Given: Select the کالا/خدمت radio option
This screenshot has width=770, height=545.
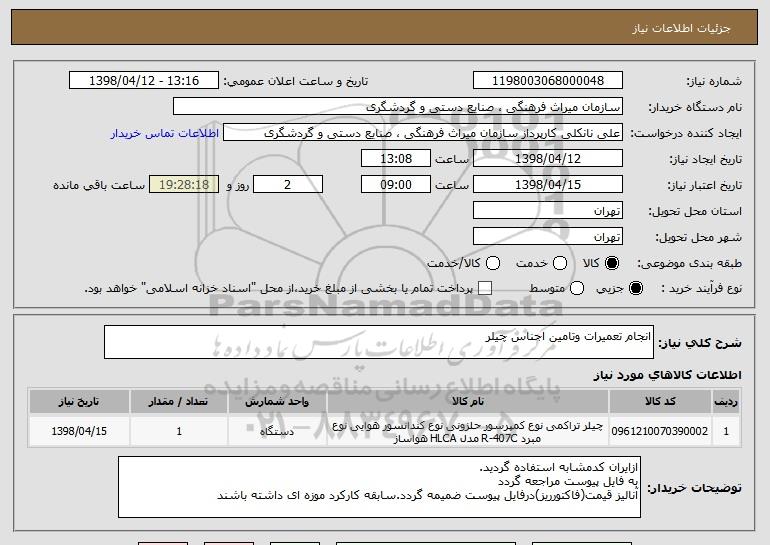Looking at the screenshot, I should tap(493, 263).
